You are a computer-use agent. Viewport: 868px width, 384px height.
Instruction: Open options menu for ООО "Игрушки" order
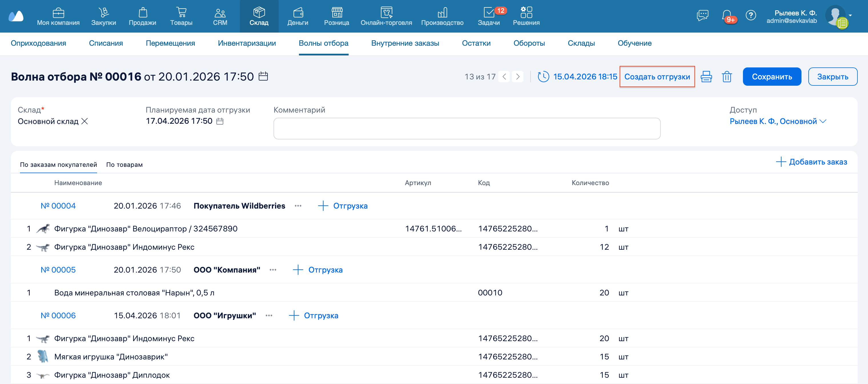(269, 315)
